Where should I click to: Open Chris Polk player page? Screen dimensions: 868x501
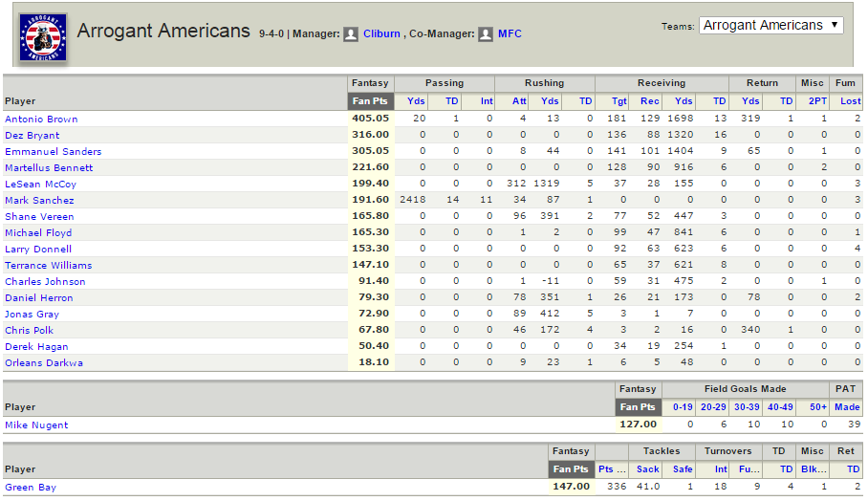(x=30, y=331)
